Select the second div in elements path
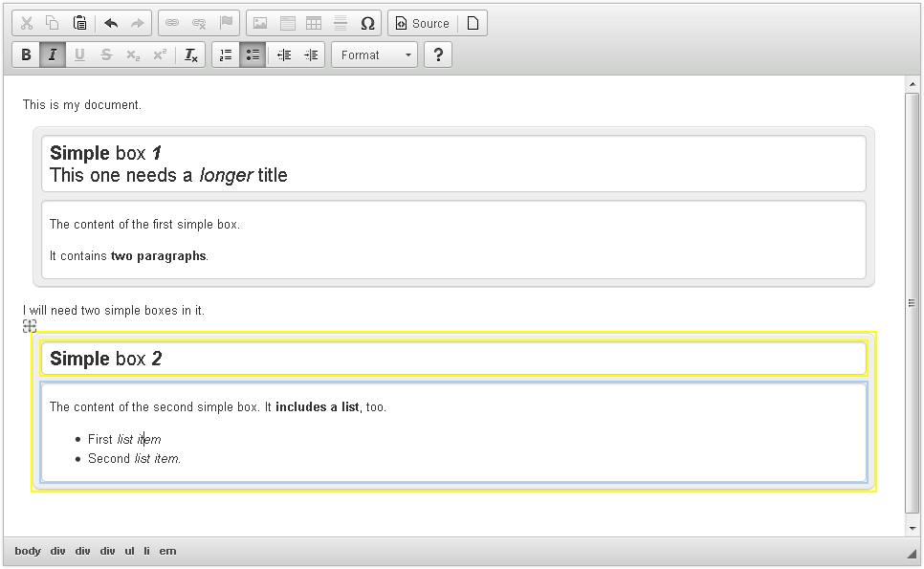Screen dimensions: 924x569 point(82,551)
